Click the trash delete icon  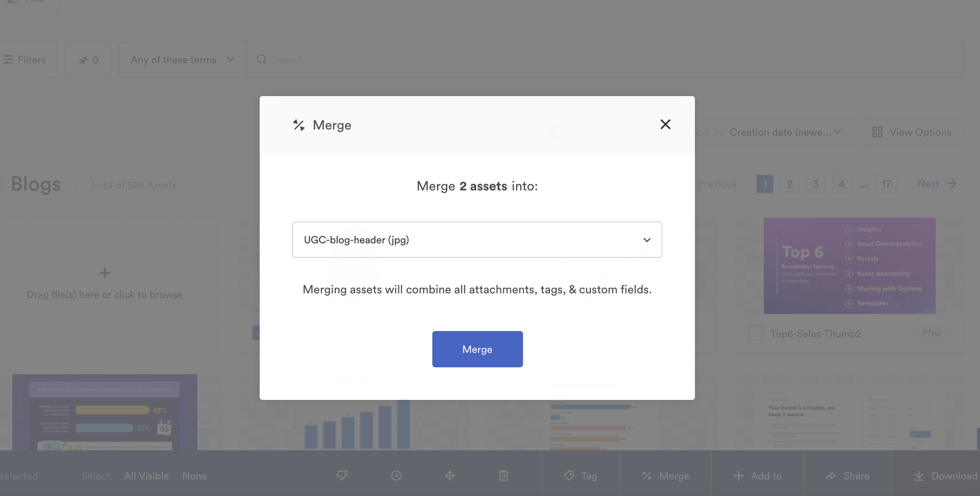tap(503, 475)
